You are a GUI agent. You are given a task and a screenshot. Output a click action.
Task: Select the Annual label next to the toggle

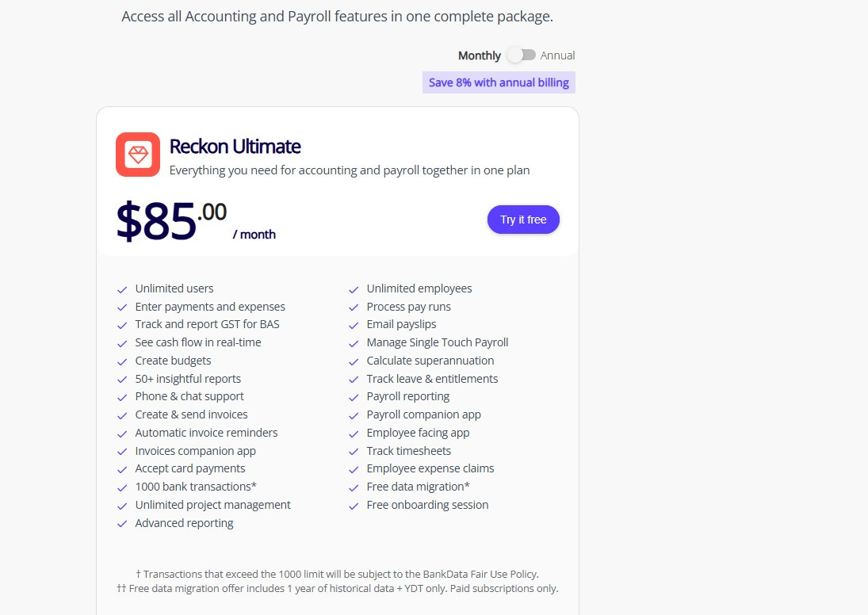pos(557,55)
